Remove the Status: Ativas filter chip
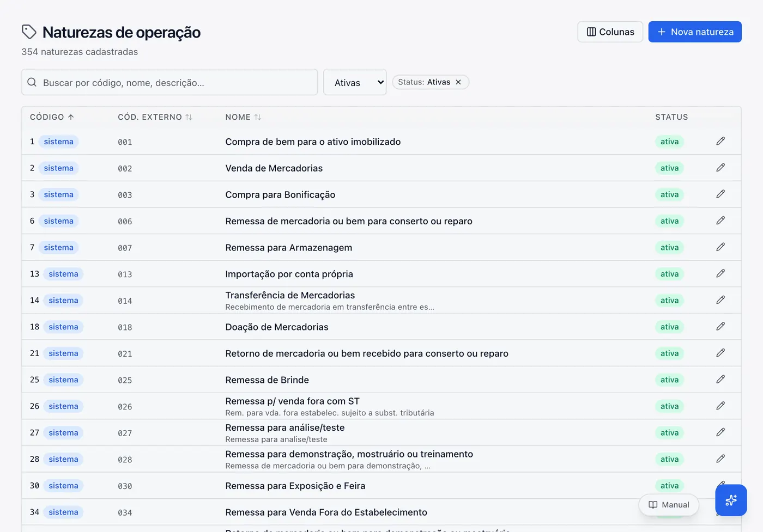Viewport: 763px width, 532px height. pos(458,82)
